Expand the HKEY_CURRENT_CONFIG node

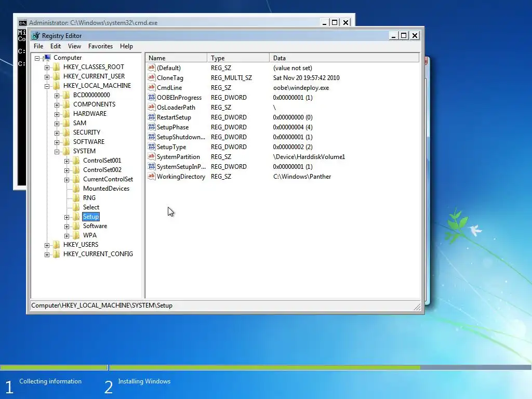tap(47, 255)
